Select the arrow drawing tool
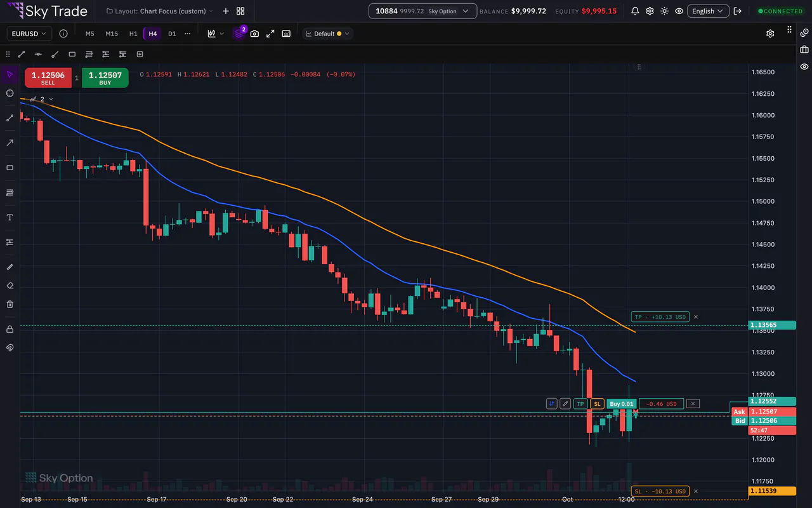Image resolution: width=812 pixels, height=508 pixels. 10,143
